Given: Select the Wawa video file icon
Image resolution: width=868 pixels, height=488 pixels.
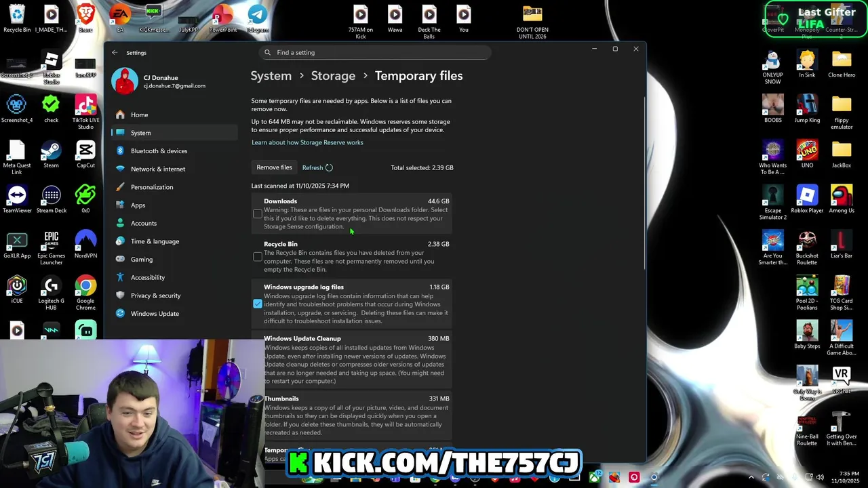Looking at the screenshot, I should (x=395, y=19).
